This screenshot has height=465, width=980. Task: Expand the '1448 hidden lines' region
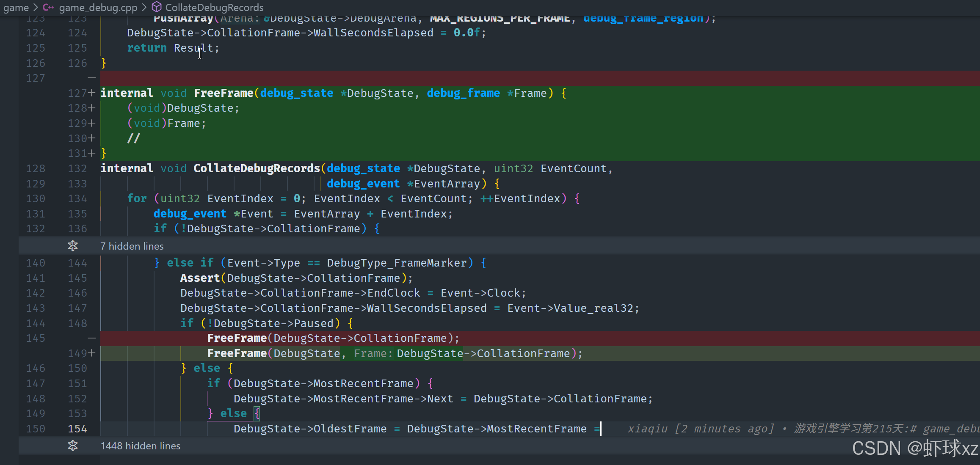tap(141, 446)
